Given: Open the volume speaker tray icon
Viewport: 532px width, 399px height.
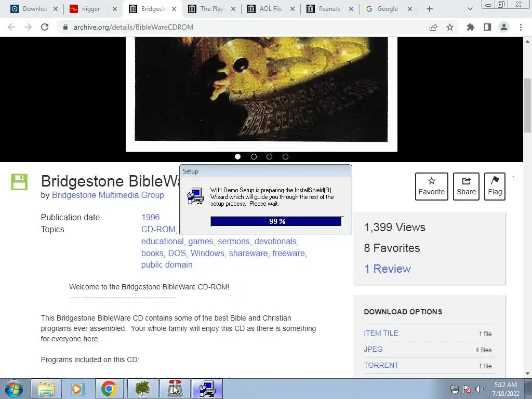Looking at the screenshot, I should click(480, 389).
